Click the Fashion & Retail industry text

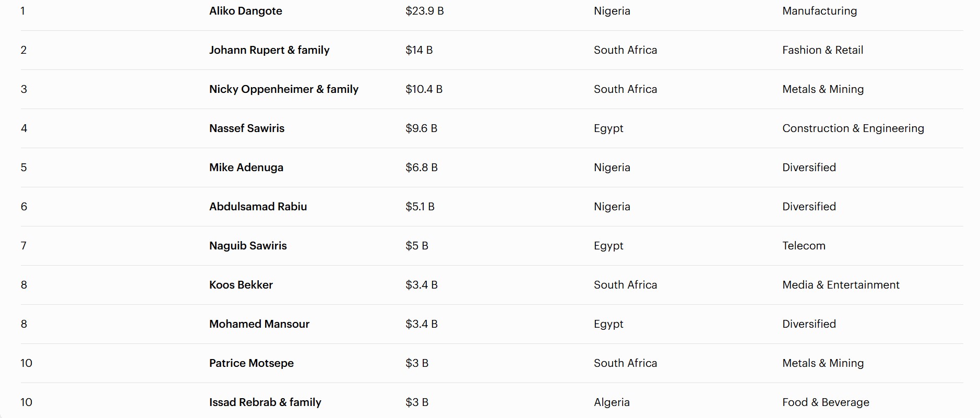pyautogui.click(x=822, y=50)
